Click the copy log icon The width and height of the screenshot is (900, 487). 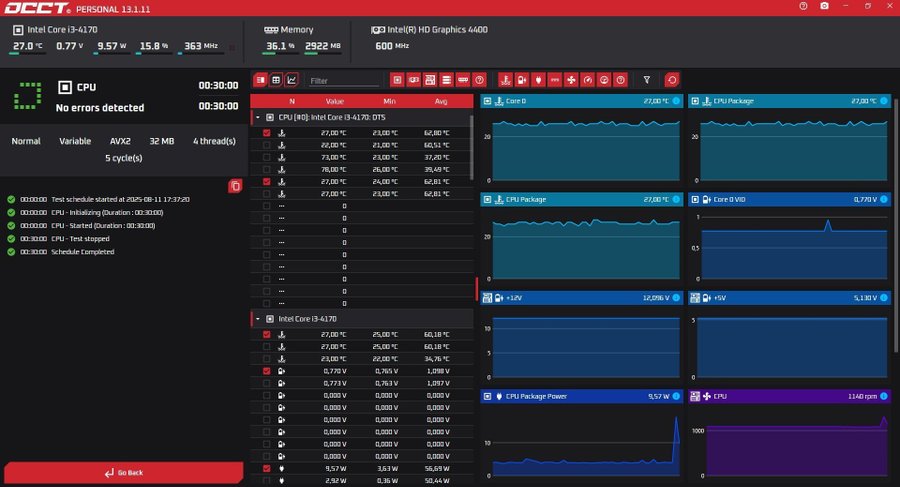point(234,186)
